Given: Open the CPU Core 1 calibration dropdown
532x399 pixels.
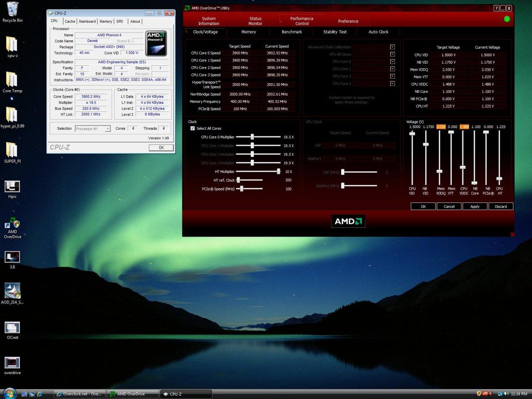Looking at the screenshot, I should [x=392, y=69].
